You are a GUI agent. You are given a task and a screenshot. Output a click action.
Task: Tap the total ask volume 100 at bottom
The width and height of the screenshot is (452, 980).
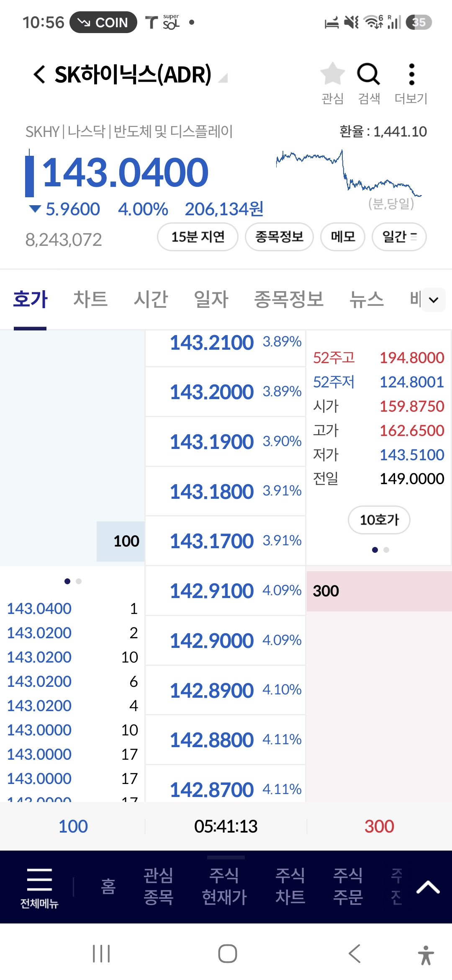coord(73,826)
